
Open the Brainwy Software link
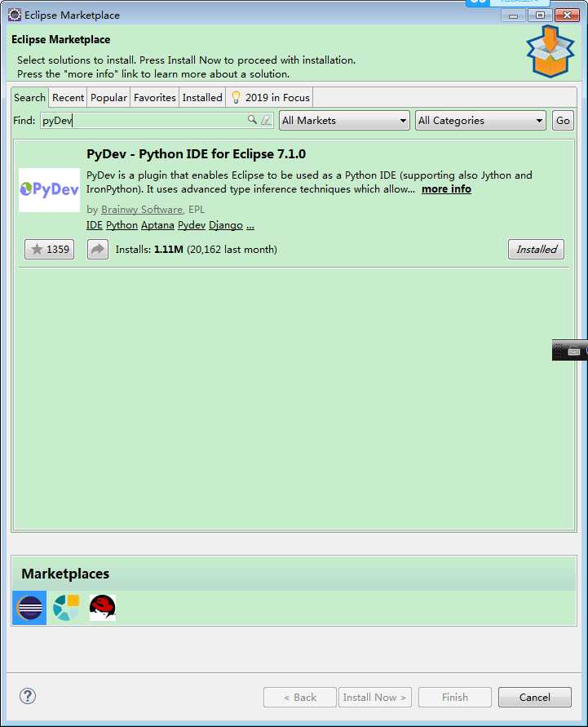[142, 210]
